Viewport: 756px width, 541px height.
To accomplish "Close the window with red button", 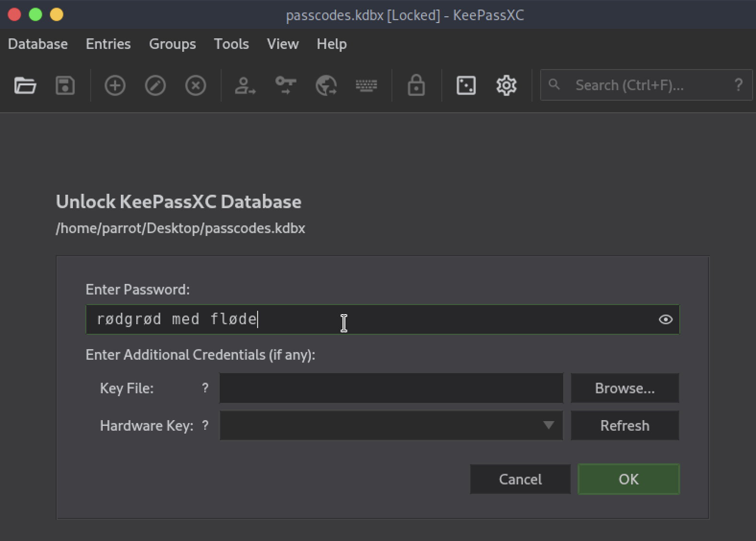I will coord(15,15).
